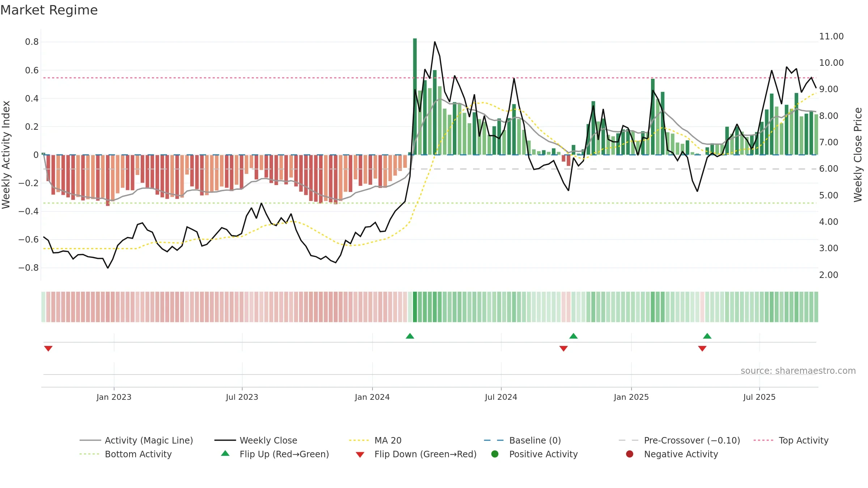The image size is (868, 488).
Task: Toggle the MA 20 legend entry
Action: click(x=375, y=440)
